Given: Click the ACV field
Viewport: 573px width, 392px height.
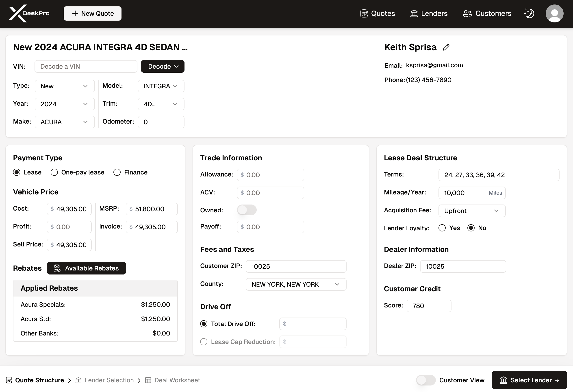Looking at the screenshot, I should tap(271, 193).
